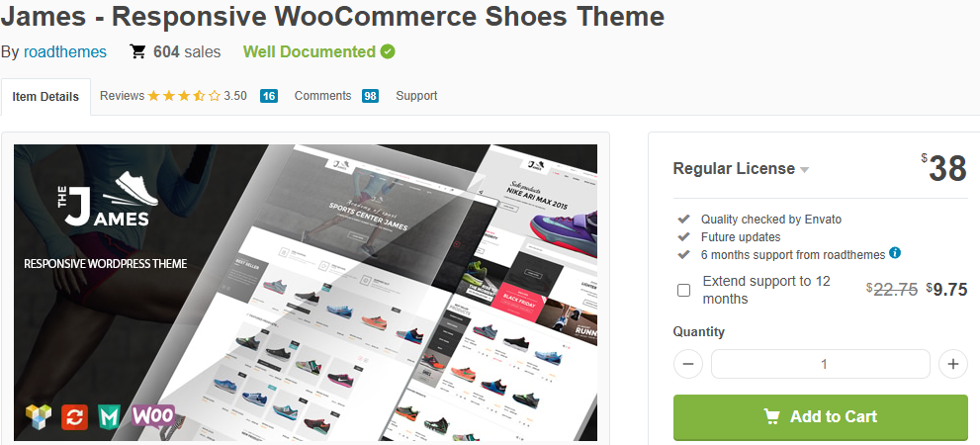
Task: Click the green Mega Menu M icon
Action: click(109, 417)
